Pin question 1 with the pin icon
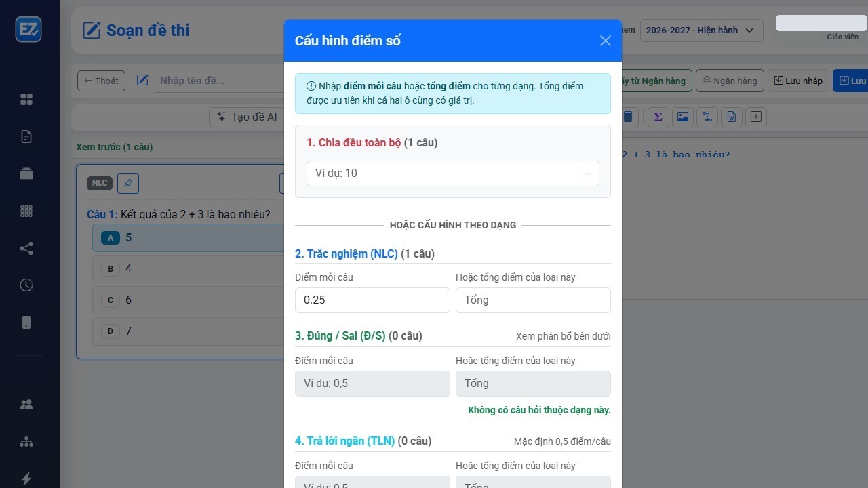Screen dimensions: 868x488 (128, 183)
